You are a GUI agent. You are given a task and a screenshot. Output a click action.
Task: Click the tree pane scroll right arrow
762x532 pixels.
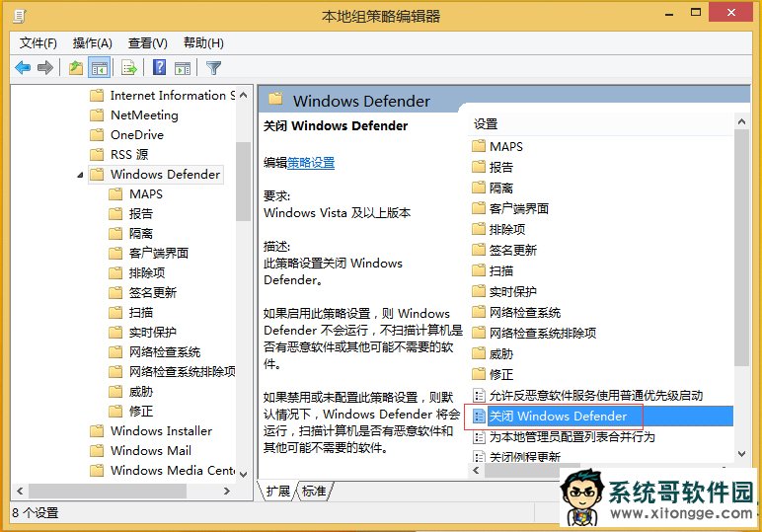coord(226,492)
